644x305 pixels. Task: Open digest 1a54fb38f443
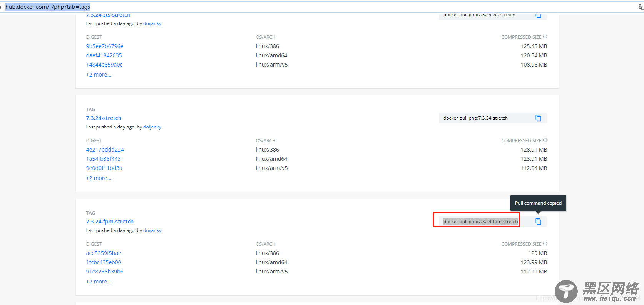pyautogui.click(x=104, y=159)
